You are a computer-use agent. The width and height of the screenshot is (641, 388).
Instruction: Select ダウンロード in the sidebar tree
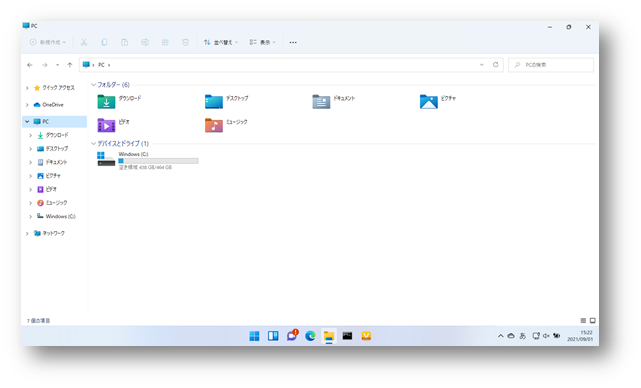[53, 135]
